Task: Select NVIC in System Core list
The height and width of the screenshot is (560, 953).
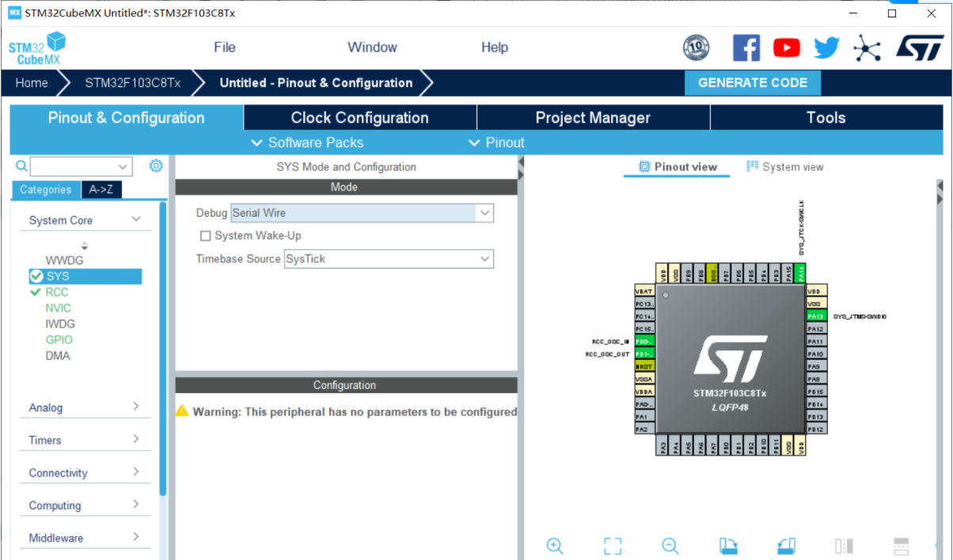Action: point(58,308)
